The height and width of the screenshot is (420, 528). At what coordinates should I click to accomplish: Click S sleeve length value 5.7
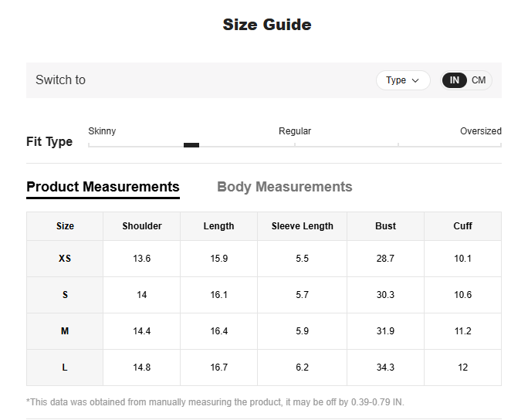pos(303,295)
